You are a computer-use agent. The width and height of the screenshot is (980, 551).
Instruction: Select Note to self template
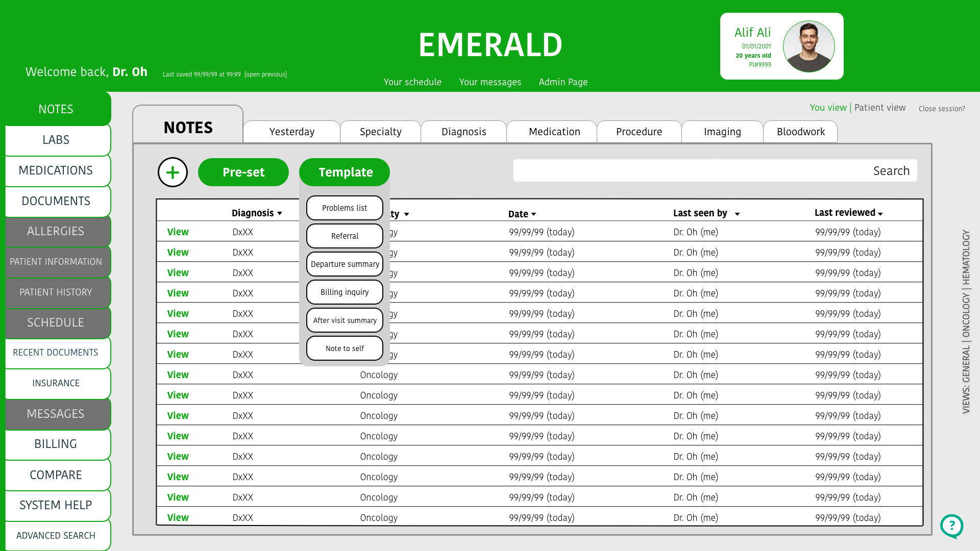pyautogui.click(x=345, y=348)
